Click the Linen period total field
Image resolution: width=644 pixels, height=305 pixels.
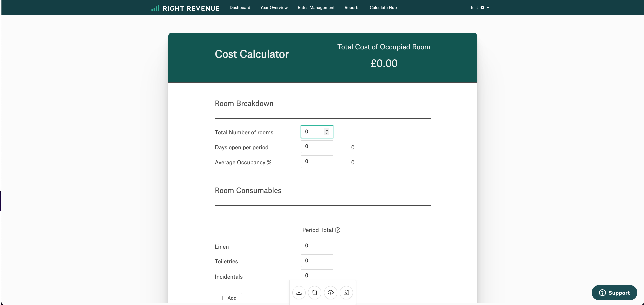pyautogui.click(x=317, y=246)
